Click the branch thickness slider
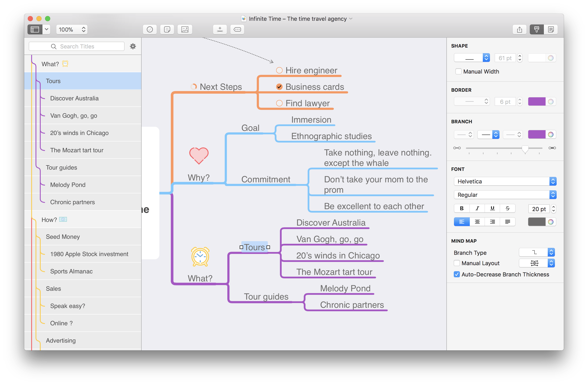 point(504,148)
